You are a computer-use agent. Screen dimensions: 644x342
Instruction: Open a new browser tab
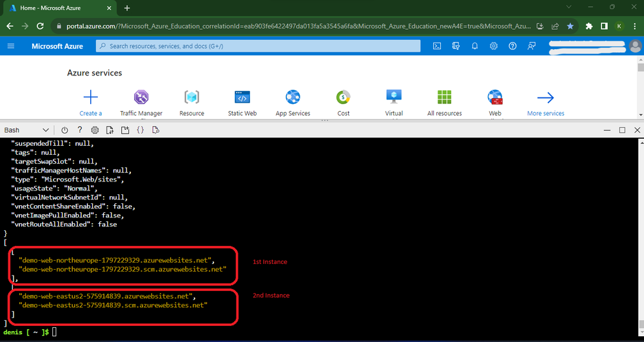[x=127, y=8]
